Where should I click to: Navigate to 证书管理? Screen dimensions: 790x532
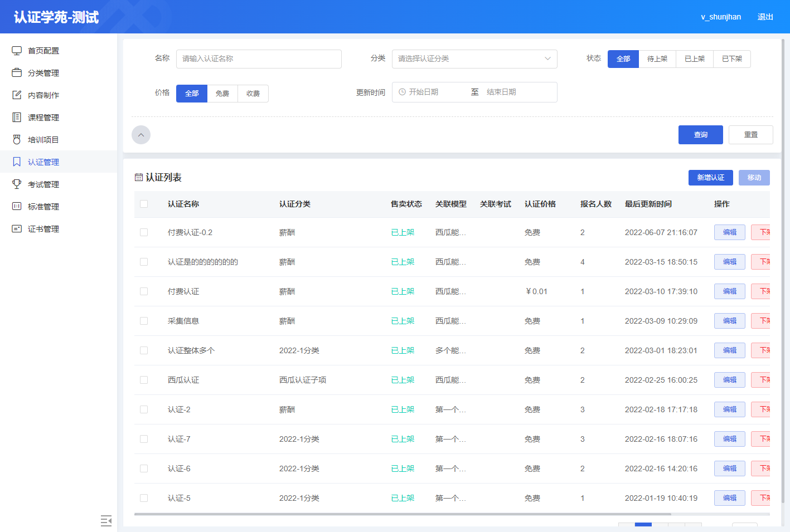coord(59,229)
